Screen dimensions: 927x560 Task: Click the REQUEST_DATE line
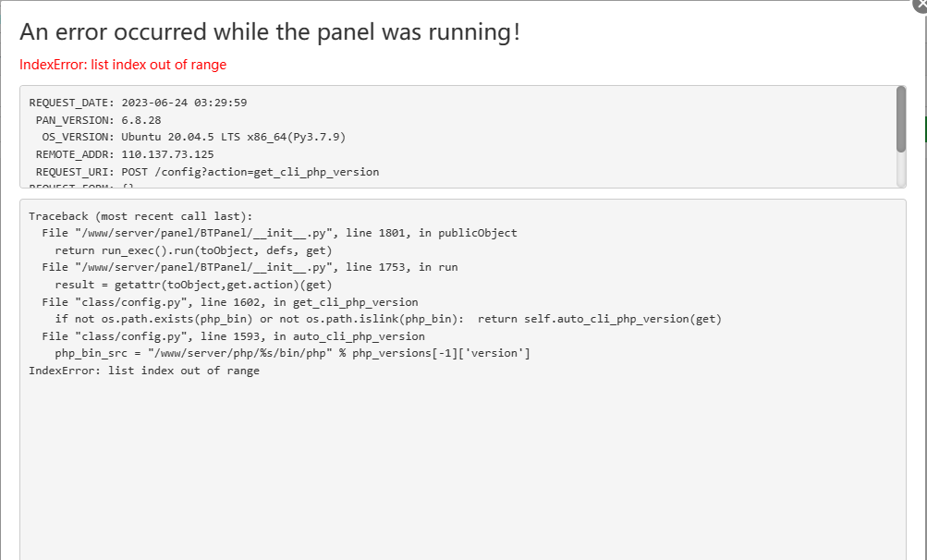tap(138, 103)
